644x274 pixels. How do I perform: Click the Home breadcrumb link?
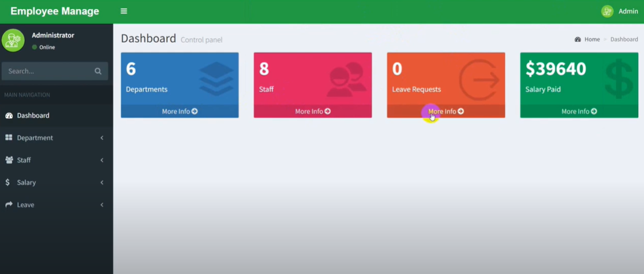click(592, 39)
